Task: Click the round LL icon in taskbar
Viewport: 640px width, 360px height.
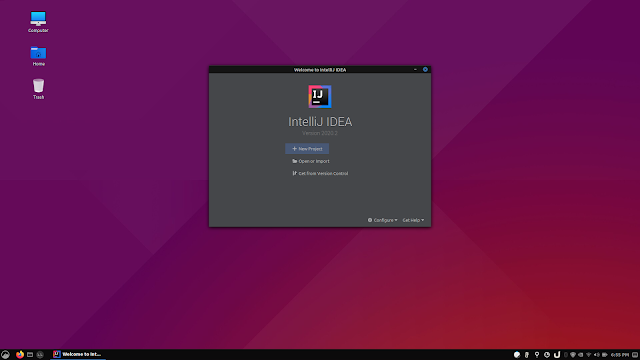Action: (40, 355)
